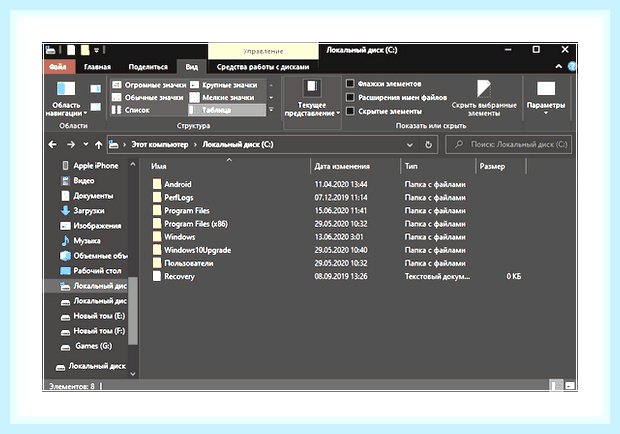Open the Параметры button
This screenshot has height=434, width=620.
pos(546,98)
